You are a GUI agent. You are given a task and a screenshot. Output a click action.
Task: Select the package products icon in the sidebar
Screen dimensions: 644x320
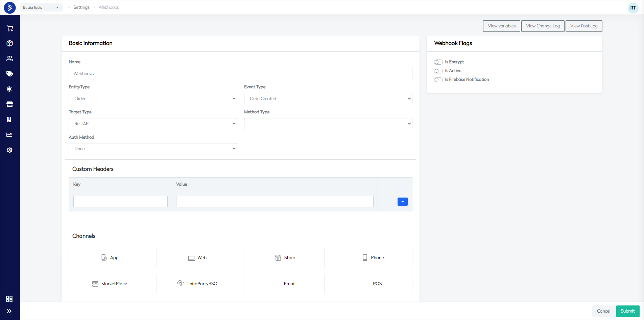[x=9, y=43]
